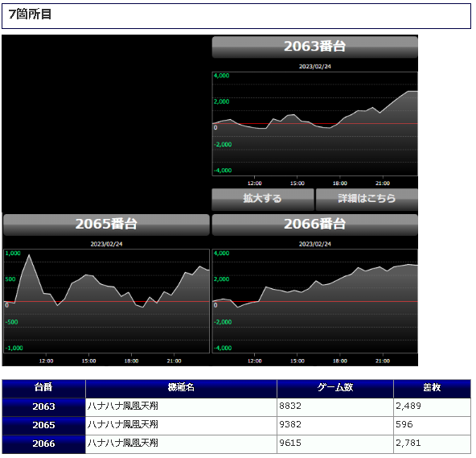Click the 2063 machine graph
This screenshot has height=458, width=476.
315,124
